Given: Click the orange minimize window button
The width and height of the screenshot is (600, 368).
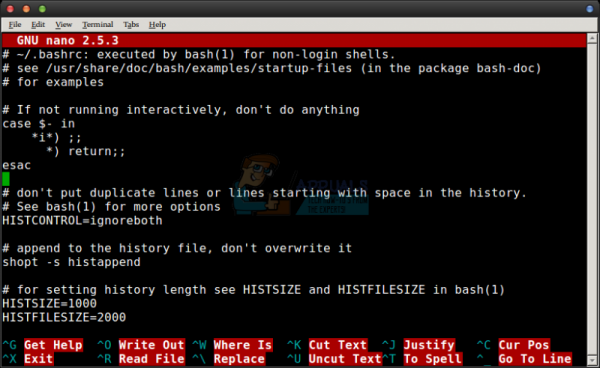Looking at the screenshot, I should point(26,9).
